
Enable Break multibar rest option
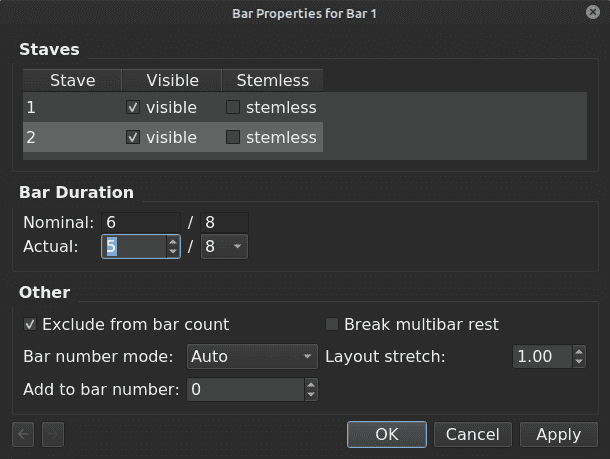tap(333, 325)
